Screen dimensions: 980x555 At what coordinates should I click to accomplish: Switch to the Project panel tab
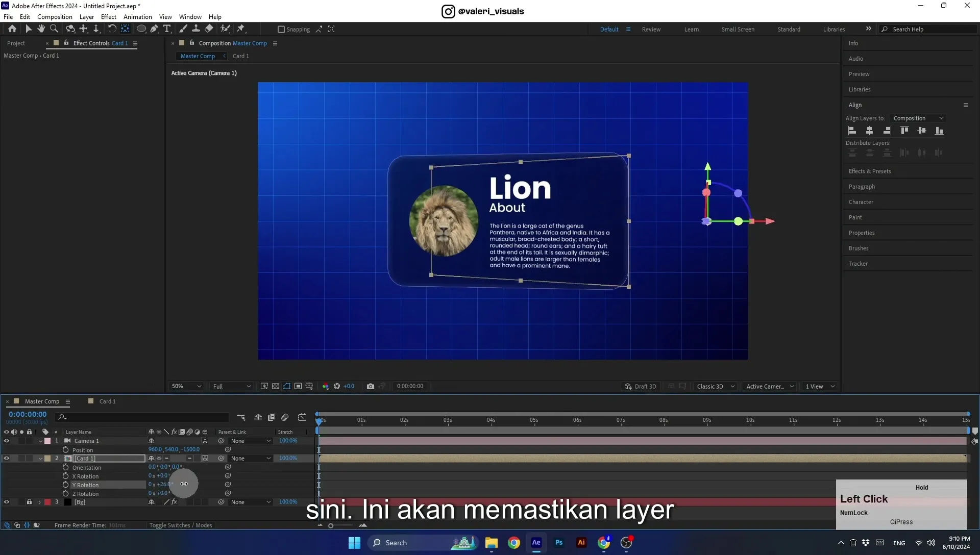click(x=16, y=43)
